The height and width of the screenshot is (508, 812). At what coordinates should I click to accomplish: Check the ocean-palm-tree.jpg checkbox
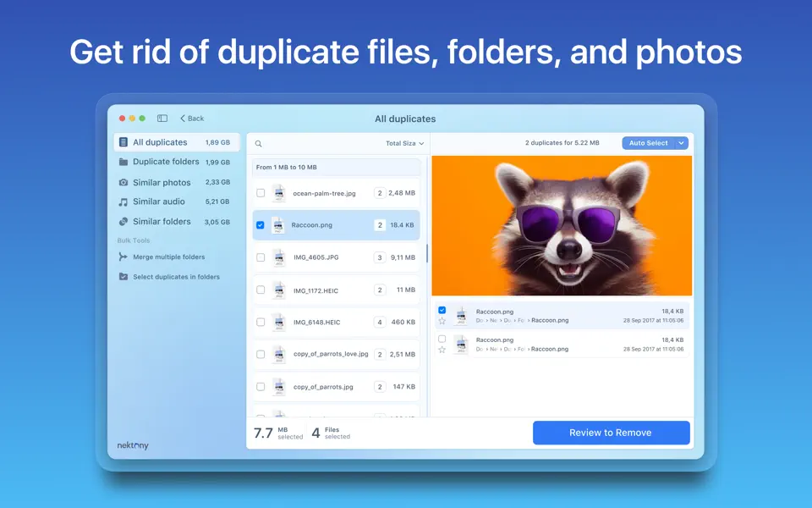click(x=261, y=192)
